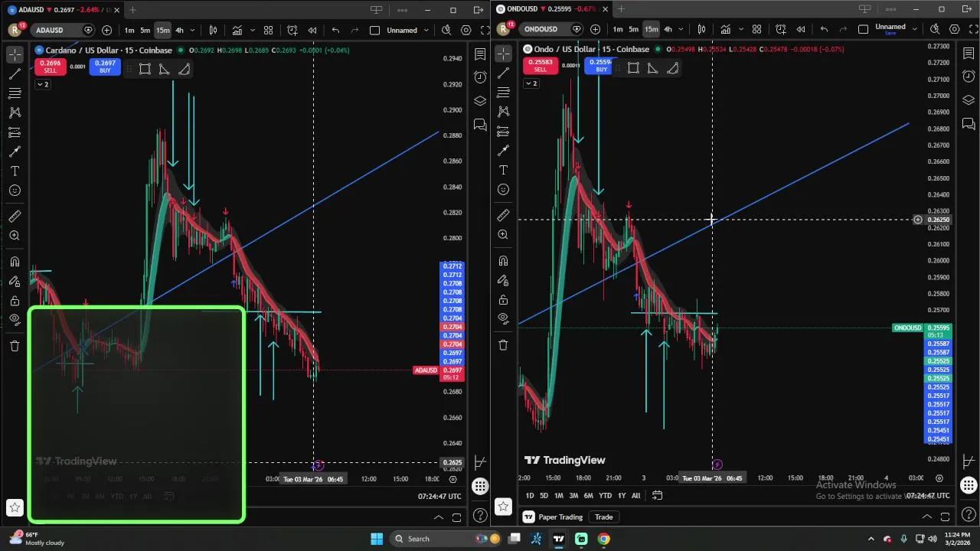Select the ruler measure tool in ONDOUSD window
Screen dimensions: 980x551
pyautogui.click(x=503, y=216)
